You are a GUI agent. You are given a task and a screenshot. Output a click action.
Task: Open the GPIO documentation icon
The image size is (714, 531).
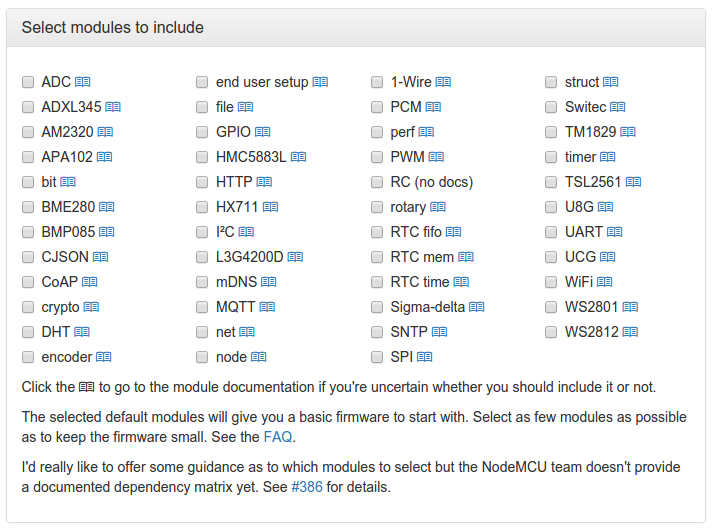pyautogui.click(x=262, y=132)
